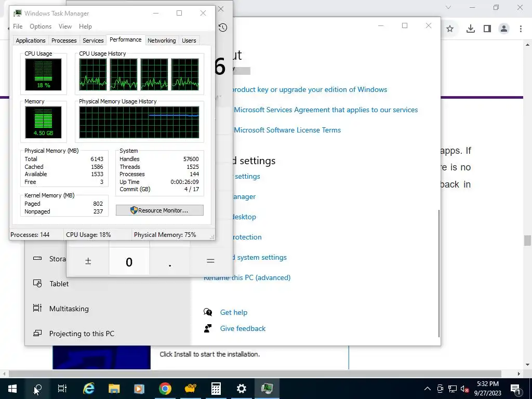This screenshot has height=399, width=532.
Task: Click the calculator decimal point key
Action: pos(170,262)
